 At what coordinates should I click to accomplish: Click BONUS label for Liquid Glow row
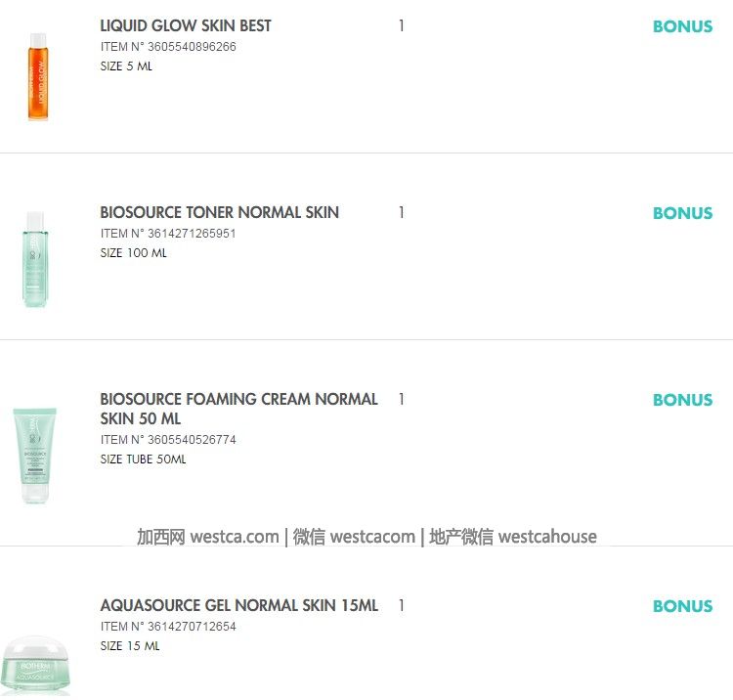pyautogui.click(x=682, y=26)
